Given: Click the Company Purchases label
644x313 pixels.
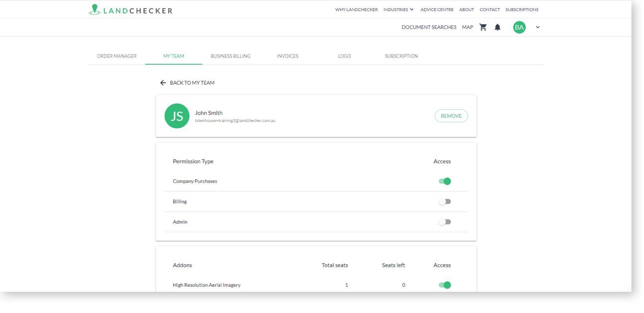Looking at the screenshot, I should click(x=195, y=181).
